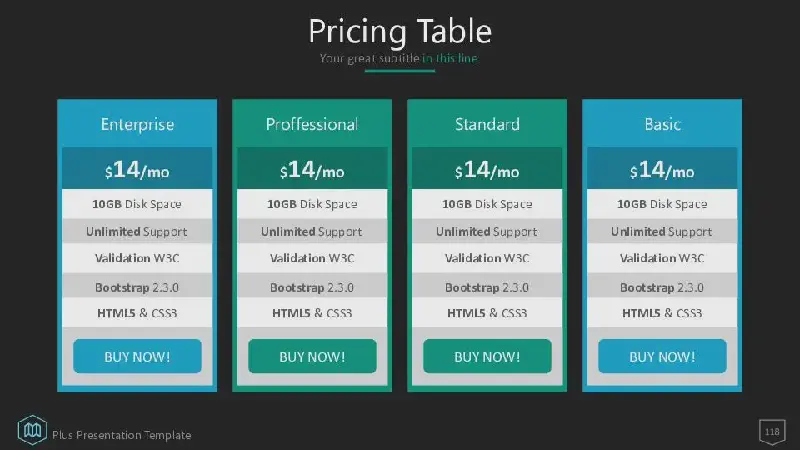Image resolution: width=800 pixels, height=450 pixels.
Task: Click BUY NOW in the Standard plan
Action: coord(487,356)
